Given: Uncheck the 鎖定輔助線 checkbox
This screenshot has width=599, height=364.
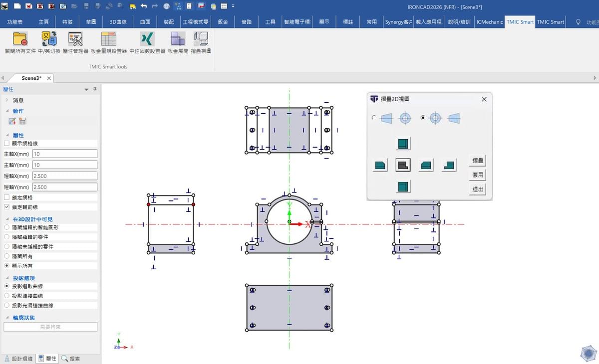Looking at the screenshot, I should click(7, 207).
